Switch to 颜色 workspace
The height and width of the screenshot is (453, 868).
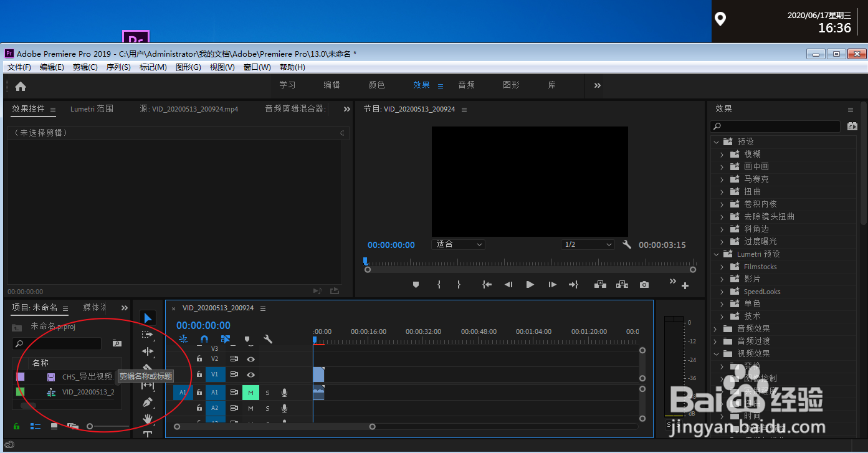pyautogui.click(x=376, y=85)
